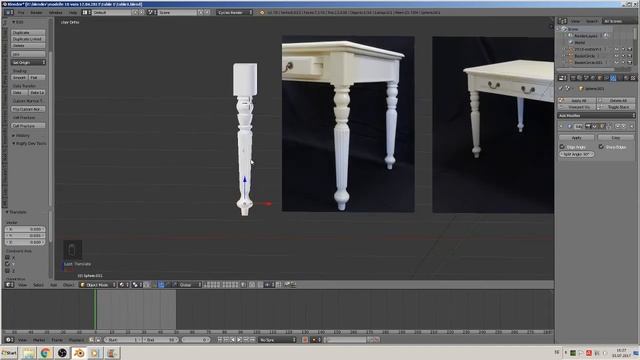Click the Start frame field
640x360 pixels.
[122, 340]
